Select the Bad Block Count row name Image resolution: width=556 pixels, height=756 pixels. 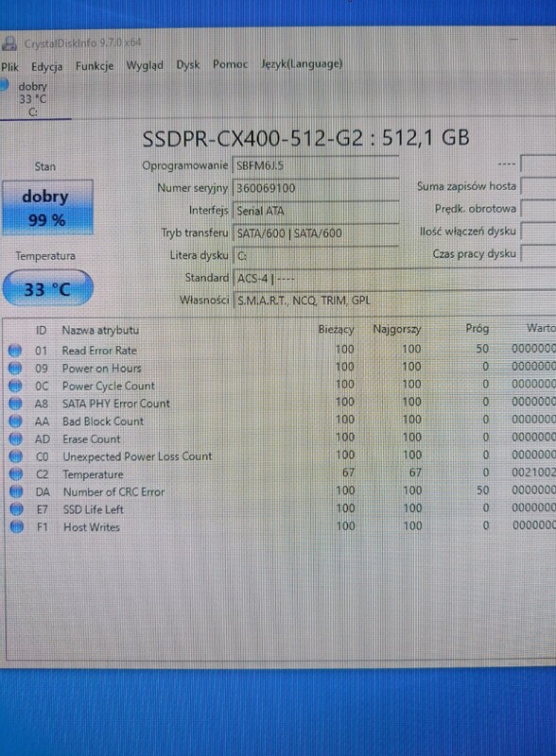click(x=103, y=421)
